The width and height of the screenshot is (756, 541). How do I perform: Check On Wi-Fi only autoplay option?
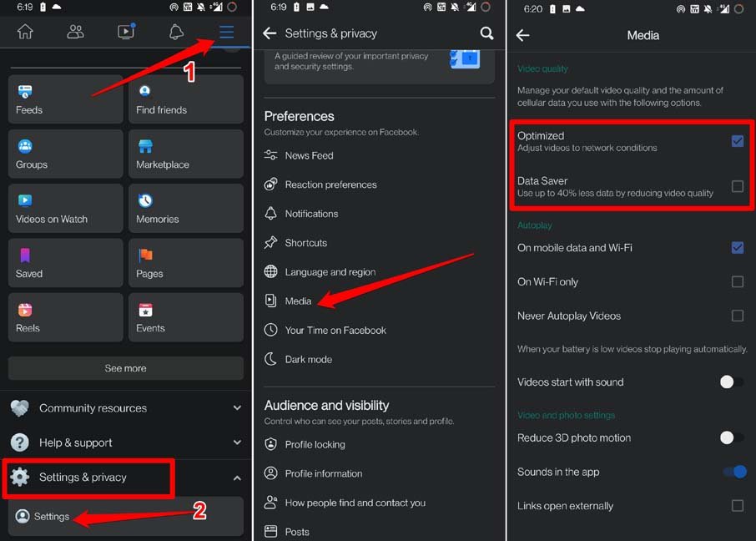737,281
